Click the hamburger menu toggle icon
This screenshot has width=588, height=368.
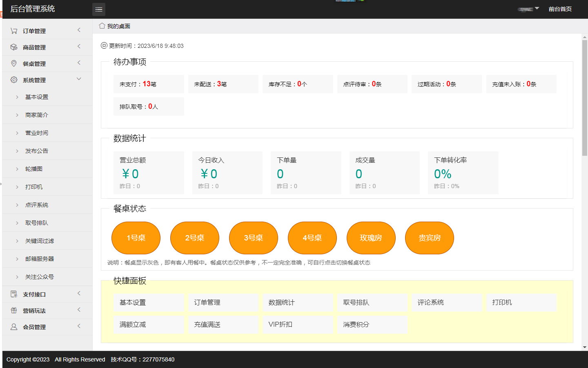click(x=99, y=9)
